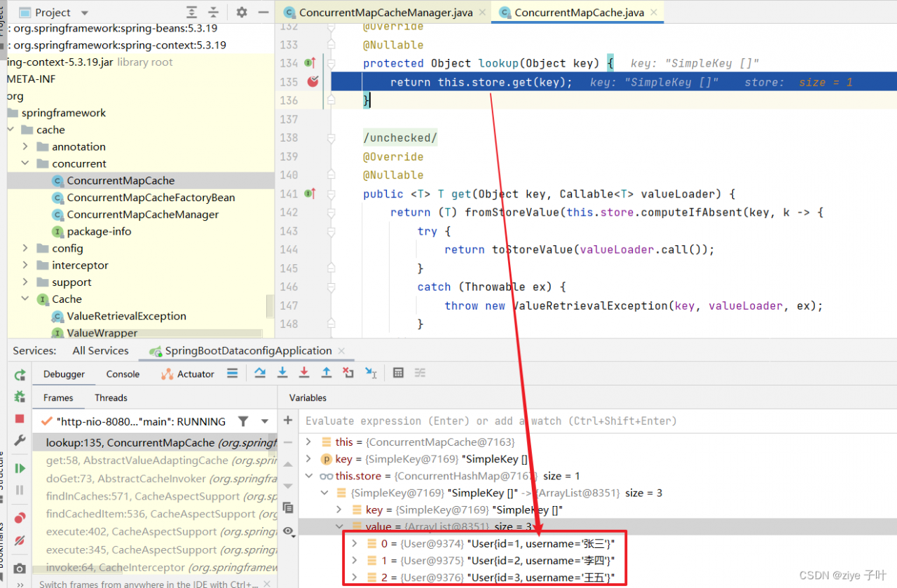
Task: Click the implements gutter icon on line 141
Action: (x=310, y=193)
